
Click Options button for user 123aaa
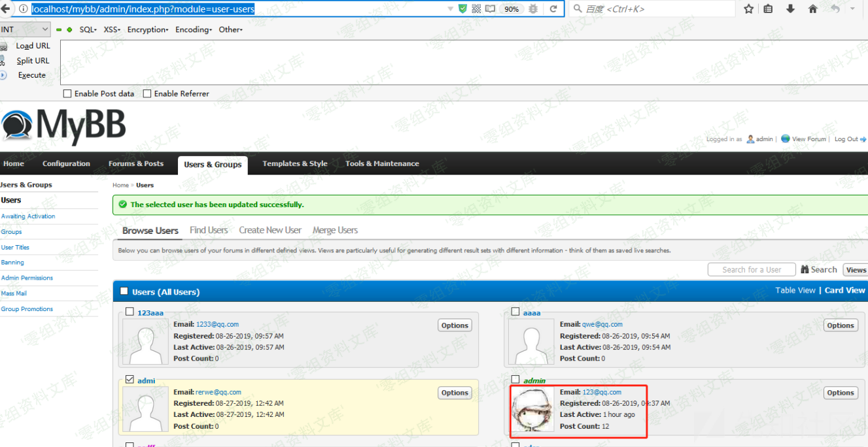click(x=455, y=325)
